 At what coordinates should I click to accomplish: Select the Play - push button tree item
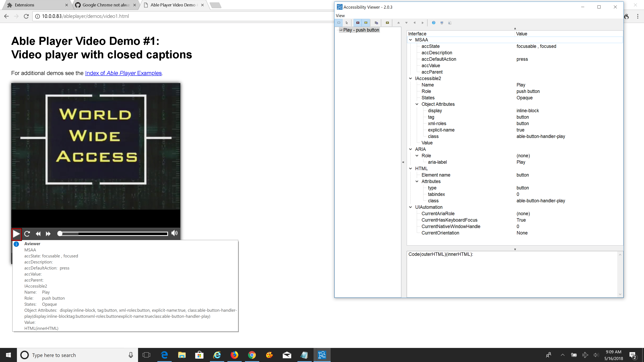(361, 30)
